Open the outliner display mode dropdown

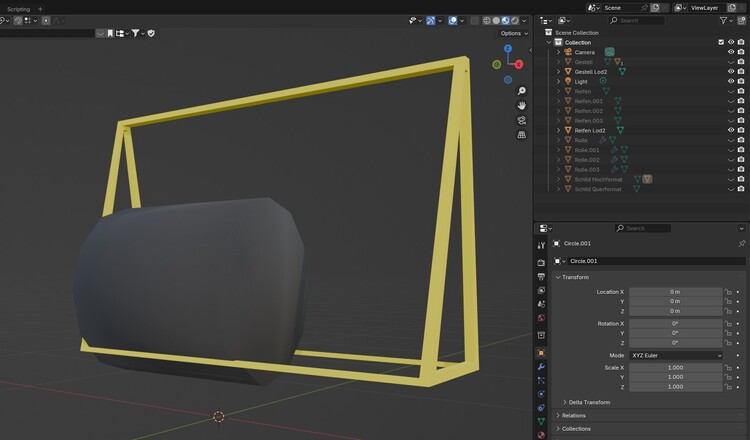[545, 21]
